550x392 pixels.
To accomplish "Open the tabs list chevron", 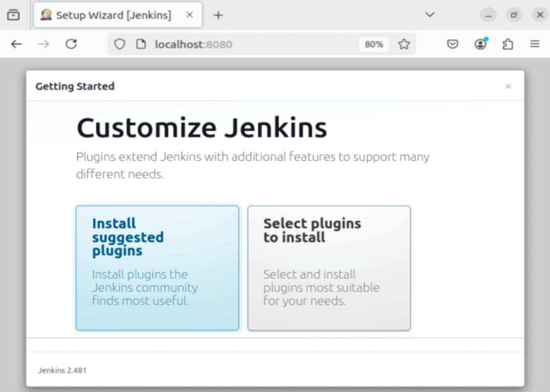I will (x=429, y=15).
